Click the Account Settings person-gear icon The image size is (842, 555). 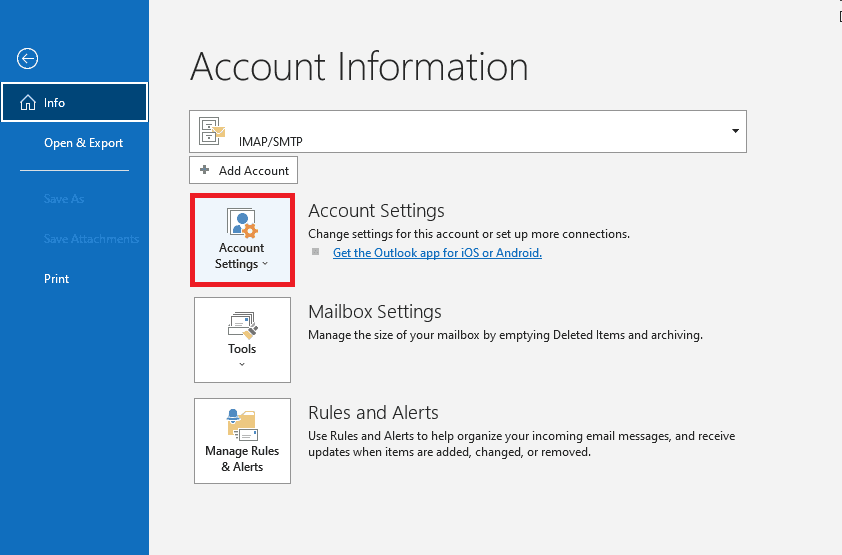click(242, 223)
